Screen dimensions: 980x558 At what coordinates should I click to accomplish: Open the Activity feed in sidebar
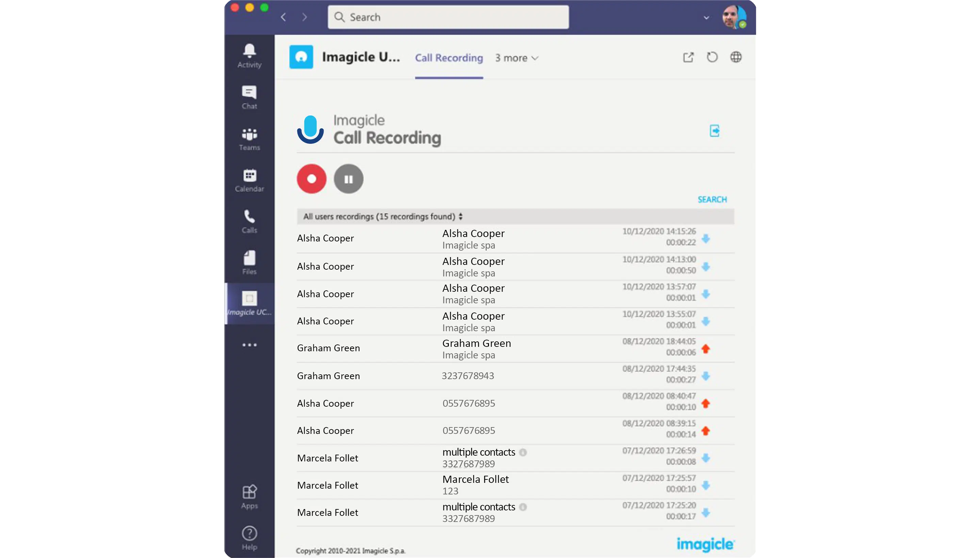click(249, 55)
